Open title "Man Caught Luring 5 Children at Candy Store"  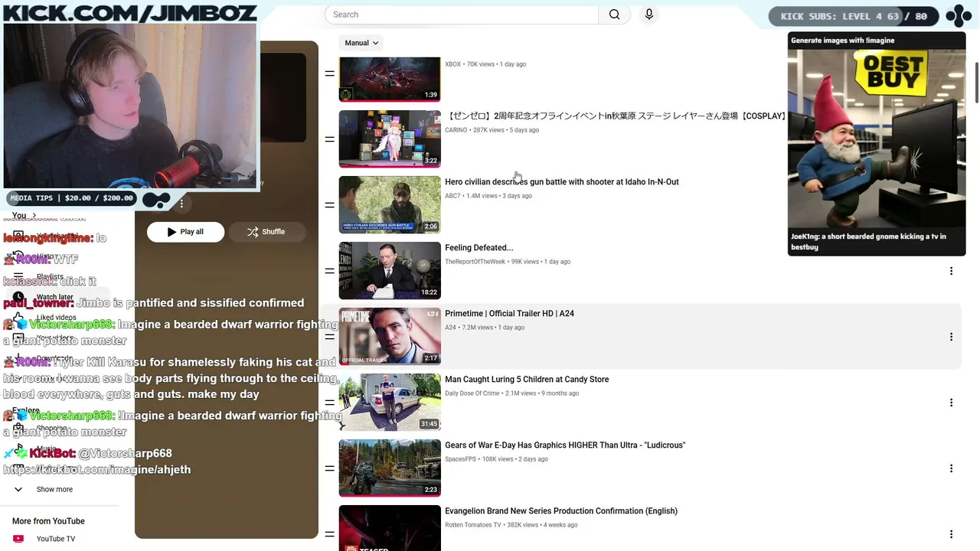(x=527, y=380)
